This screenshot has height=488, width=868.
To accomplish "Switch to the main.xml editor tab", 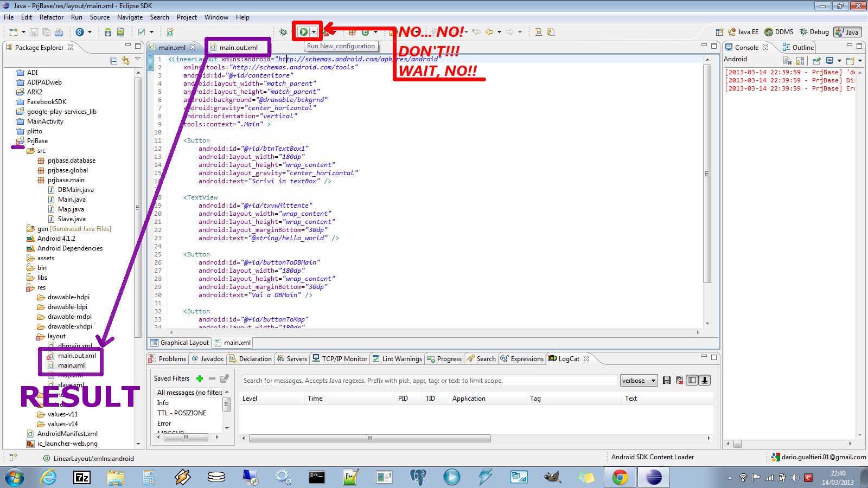I will point(172,48).
